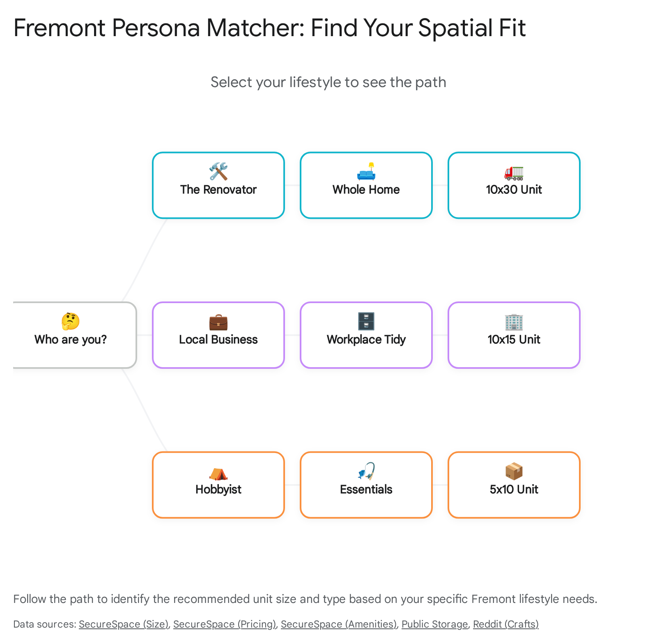657x644 pixels.
Task: Select the Workplace Tidy node label
Action: [366, 340]
